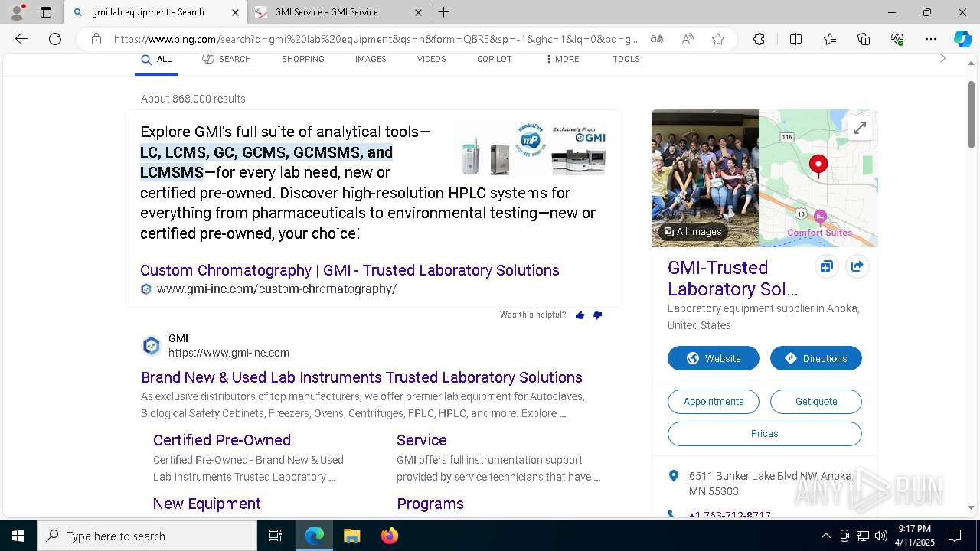
Task: Click the browser Back arrow
Action: pyautogui.click(x=21, y=39)
